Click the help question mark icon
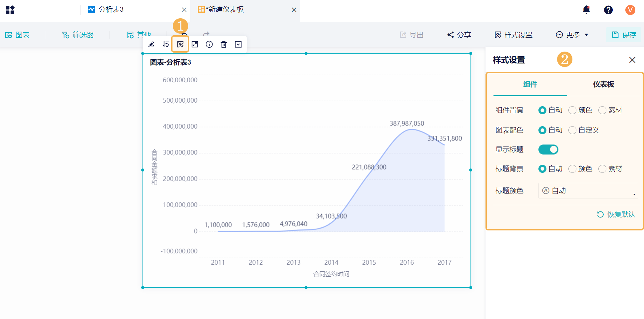This screenshot has width=644, height=319. (x=608, y=10)
